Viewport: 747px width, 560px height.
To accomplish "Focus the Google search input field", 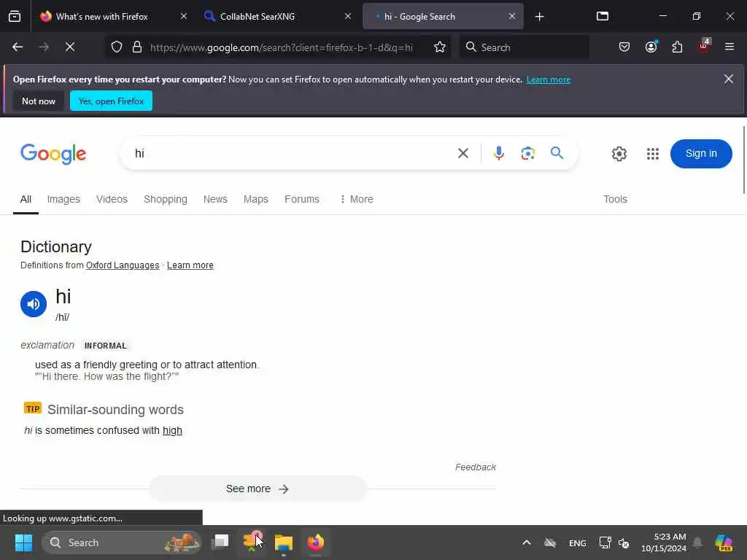I will pyautogui.click(x=290, y=153).
